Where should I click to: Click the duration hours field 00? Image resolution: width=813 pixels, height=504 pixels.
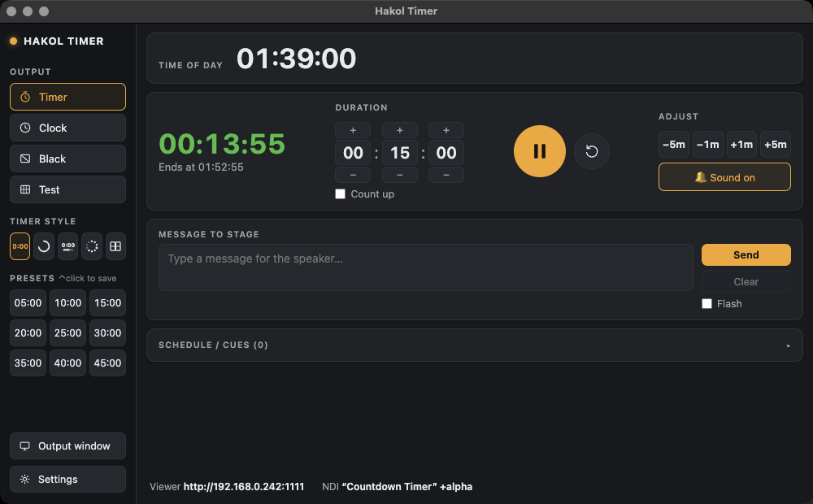coord(353,153)
